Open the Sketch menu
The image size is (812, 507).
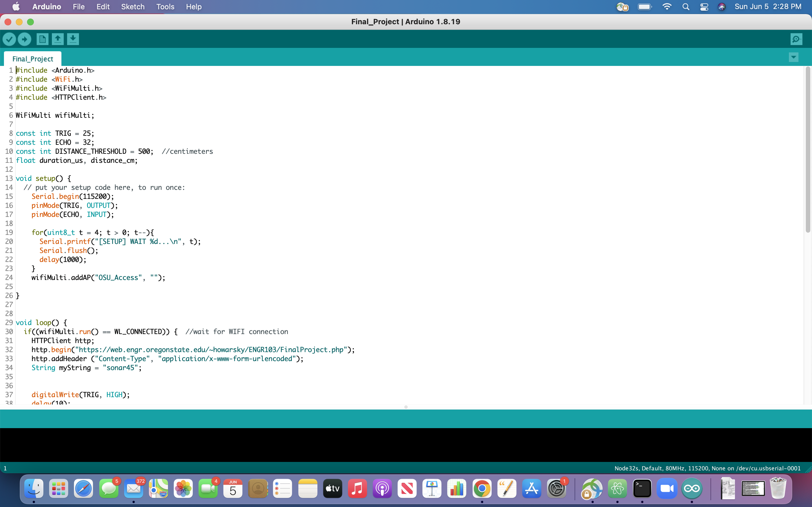(133, 7)
